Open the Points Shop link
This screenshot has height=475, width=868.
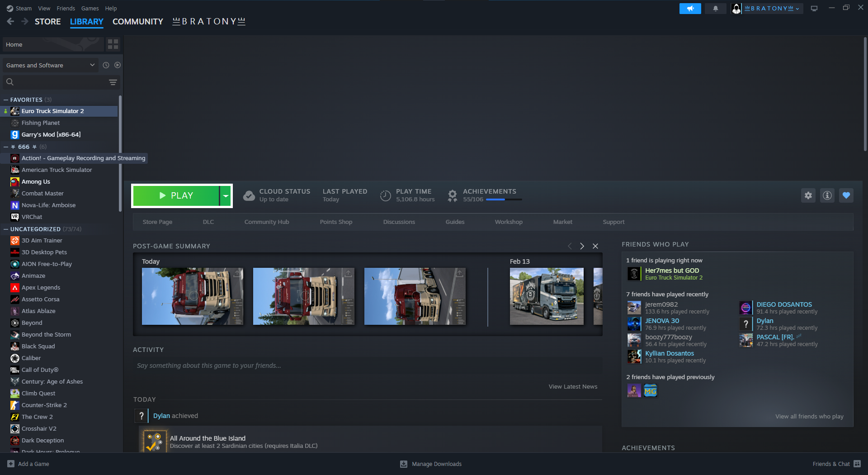pos(336,222)
